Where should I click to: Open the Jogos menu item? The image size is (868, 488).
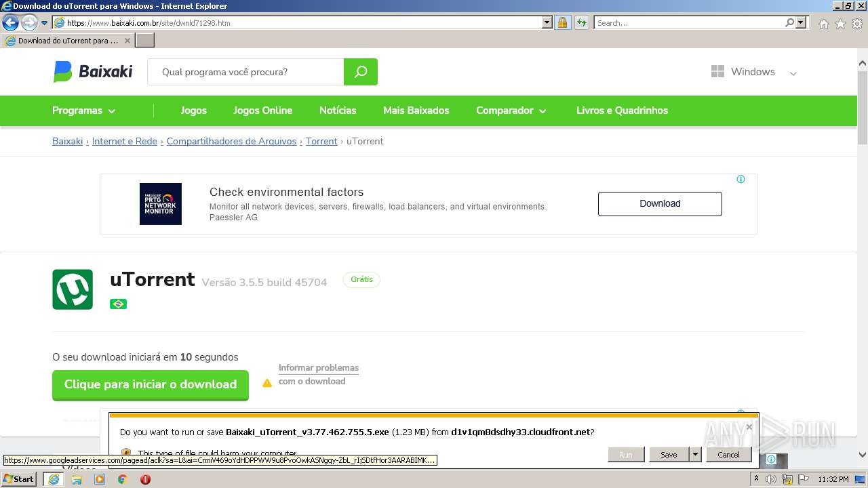tap(193, 110)
